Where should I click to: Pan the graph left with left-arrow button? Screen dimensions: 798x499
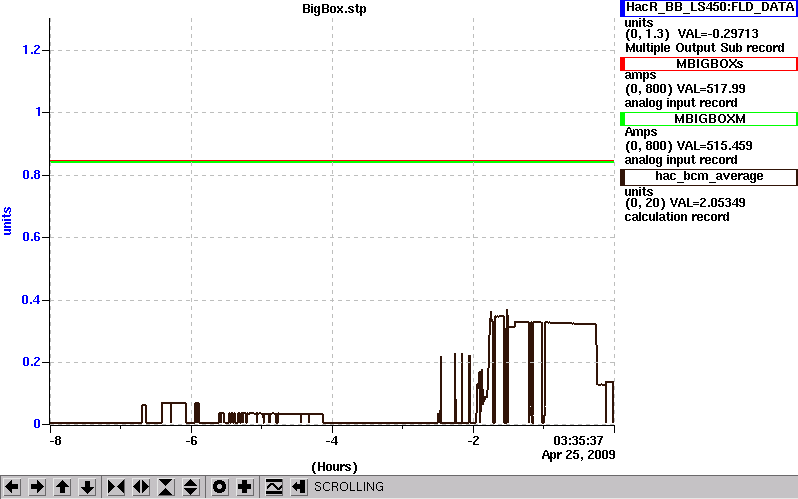click(12, 487)
